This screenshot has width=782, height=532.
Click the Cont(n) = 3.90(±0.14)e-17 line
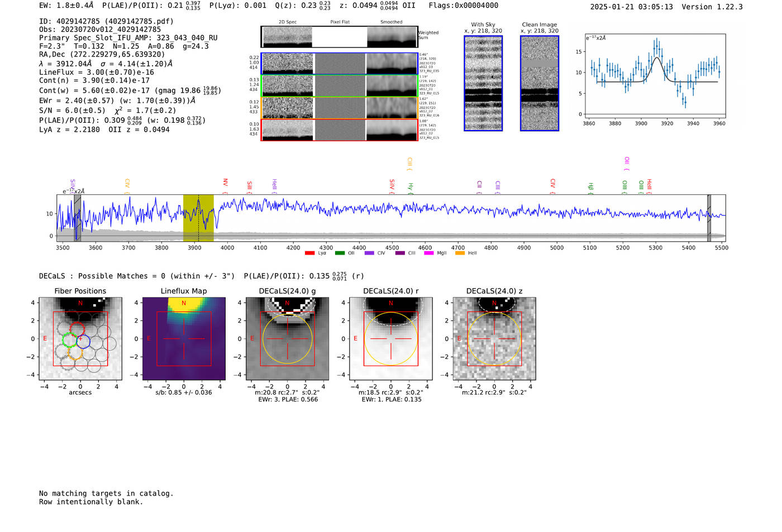94,80
